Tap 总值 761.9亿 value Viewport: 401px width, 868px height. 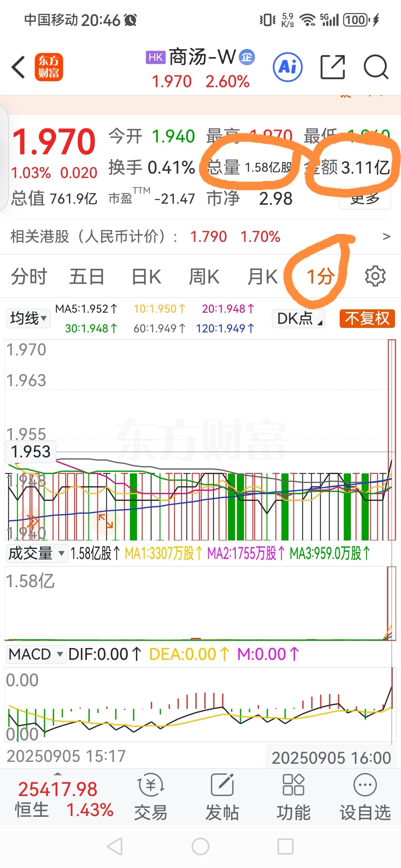tap(54, 198)
